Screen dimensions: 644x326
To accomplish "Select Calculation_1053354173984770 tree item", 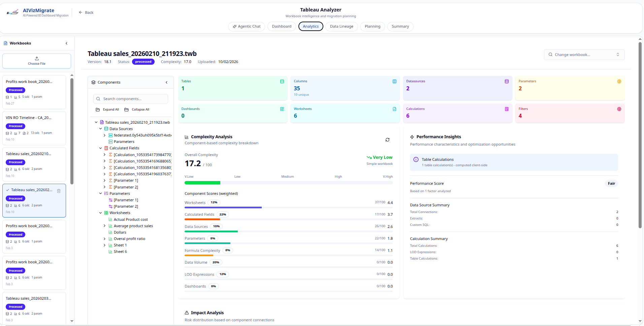I will click(x=142, y=155).
